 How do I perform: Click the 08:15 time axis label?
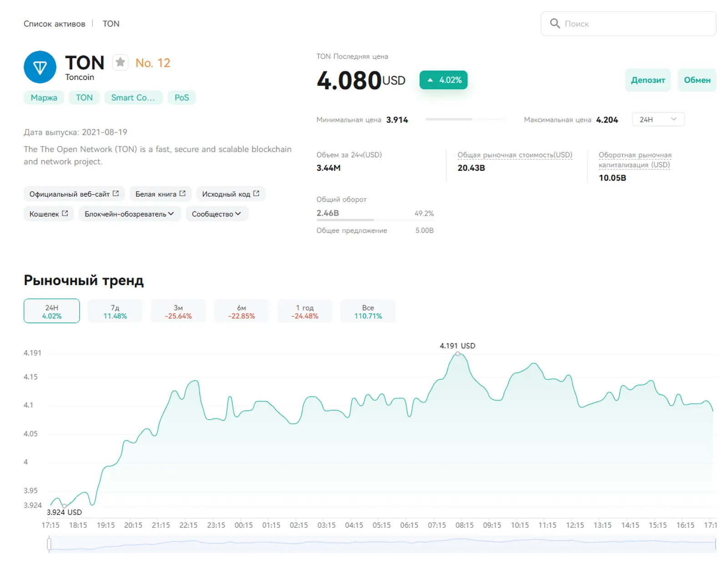[465, 525]
